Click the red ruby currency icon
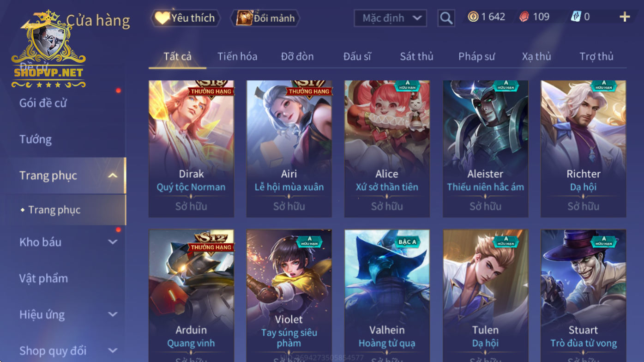644x362 pixels. click(524, 17)
